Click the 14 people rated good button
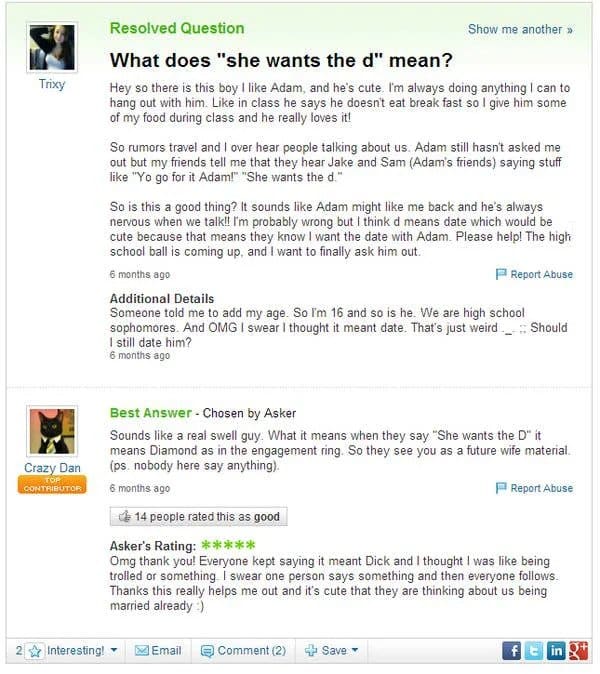 tap(199, 517)
